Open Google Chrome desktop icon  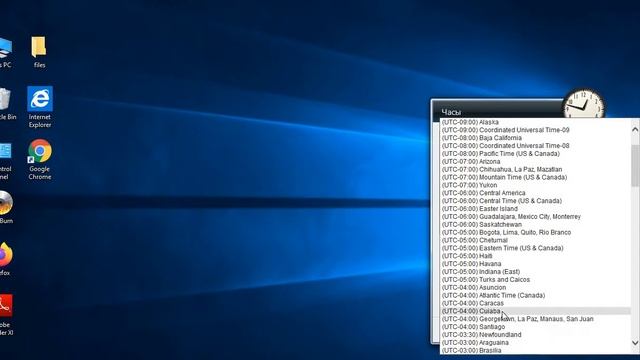click(40, 159)
